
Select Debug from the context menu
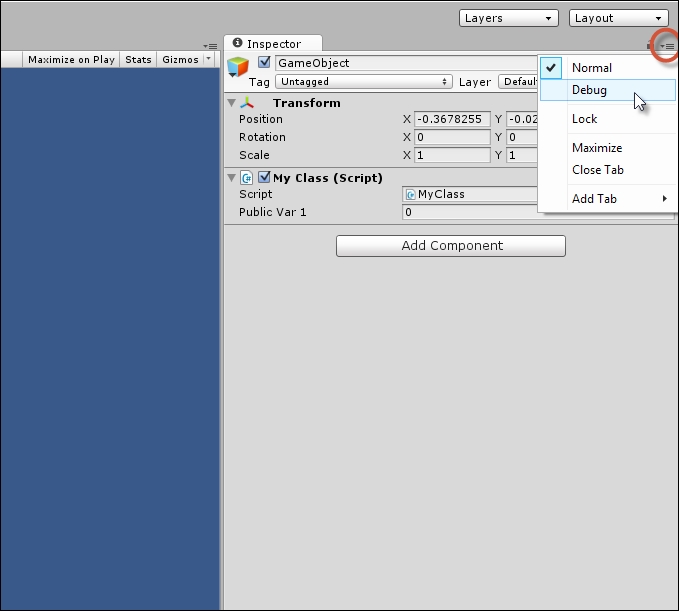tap(589, 90)
